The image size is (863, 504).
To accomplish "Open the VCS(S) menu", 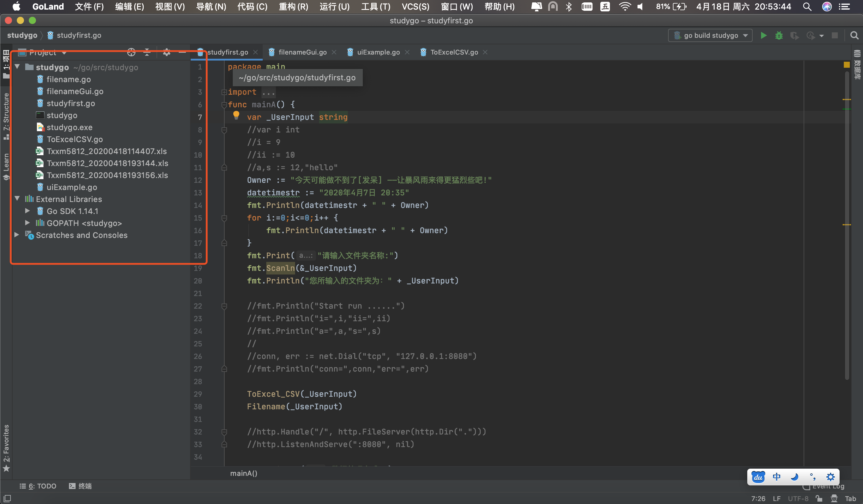I will 415,7.
